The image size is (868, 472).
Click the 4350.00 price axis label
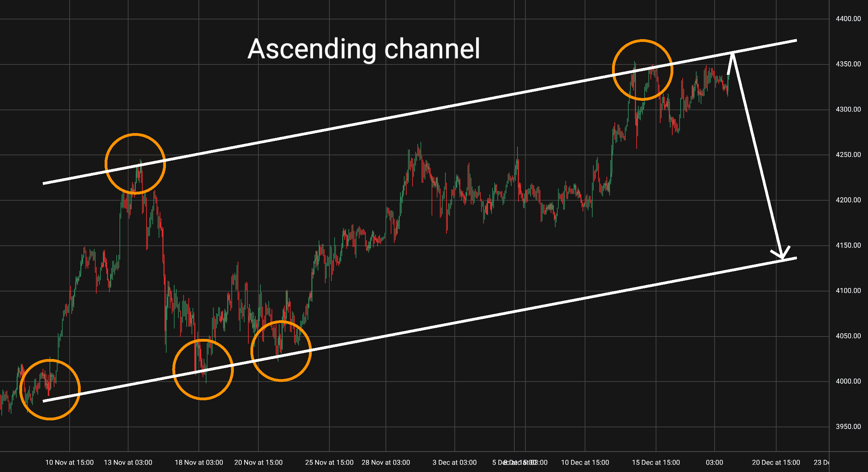coord(848,64)
